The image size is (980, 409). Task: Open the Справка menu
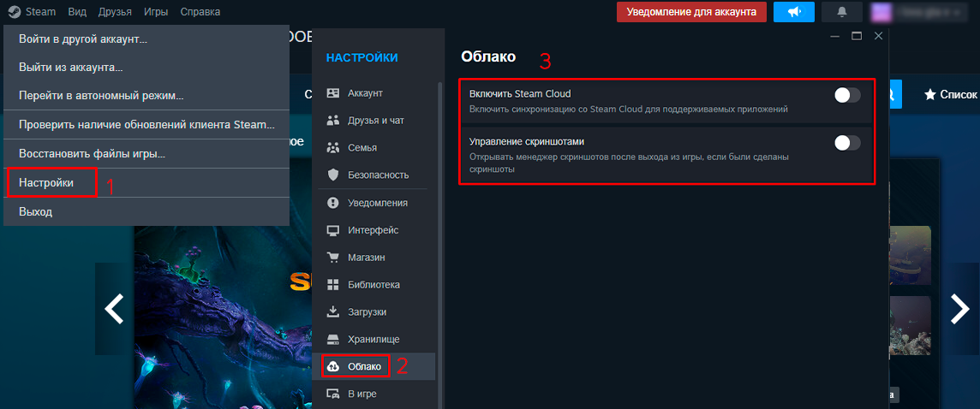(x=200, y=12)
